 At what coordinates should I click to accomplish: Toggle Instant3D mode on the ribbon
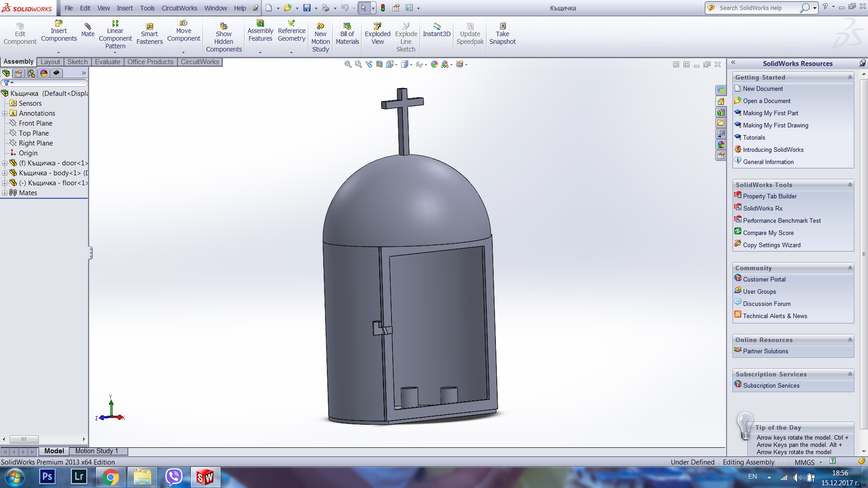tap(436, 30)
